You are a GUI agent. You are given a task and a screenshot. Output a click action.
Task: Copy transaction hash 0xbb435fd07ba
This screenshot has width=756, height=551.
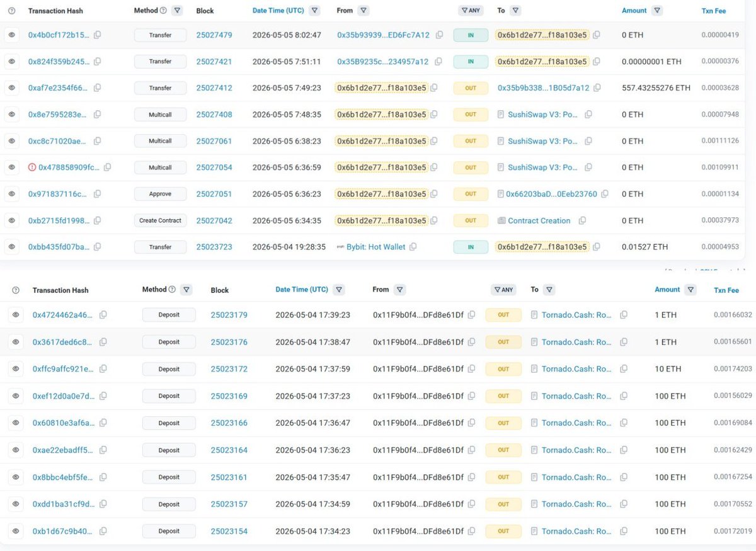tap(97, 247)
